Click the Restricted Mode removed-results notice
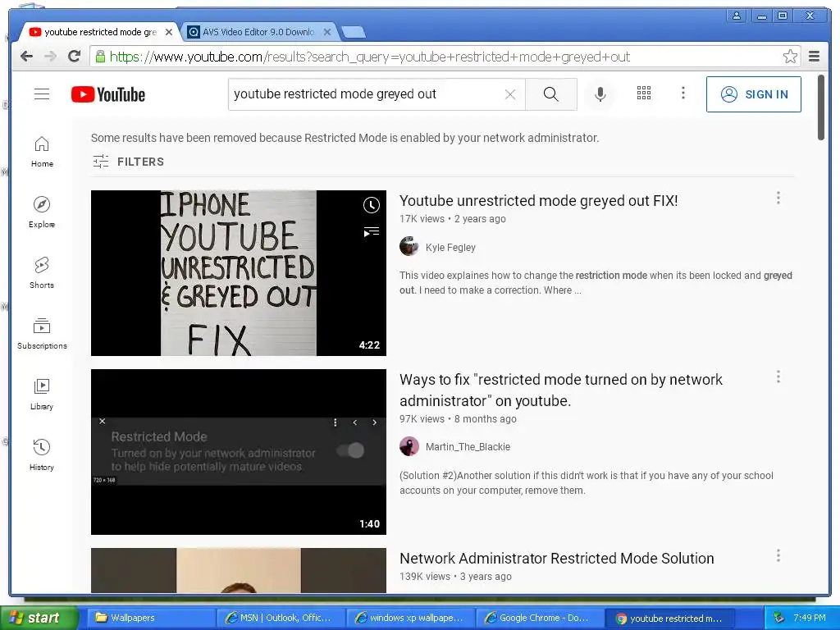 [345, 138]
